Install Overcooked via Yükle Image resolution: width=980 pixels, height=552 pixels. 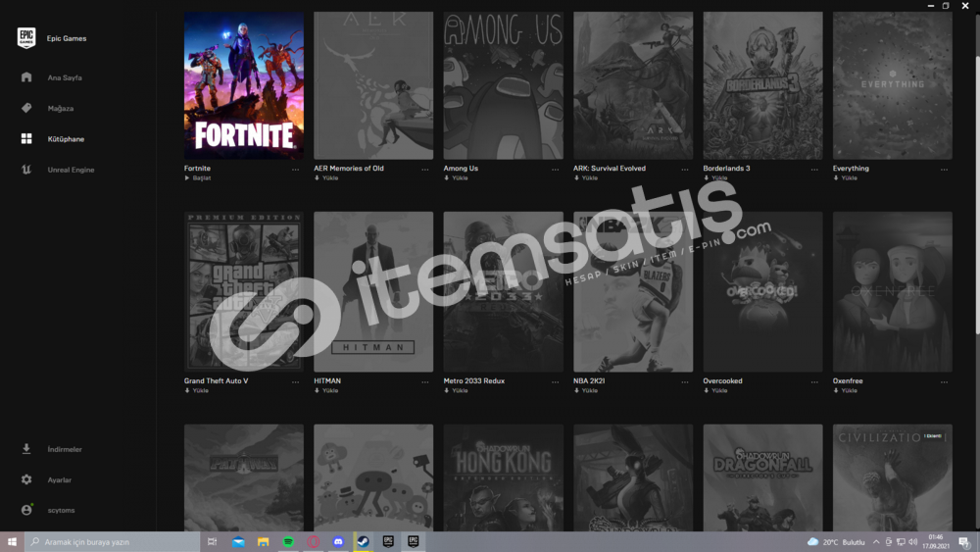pyautogui.click(x=715, y=390)
